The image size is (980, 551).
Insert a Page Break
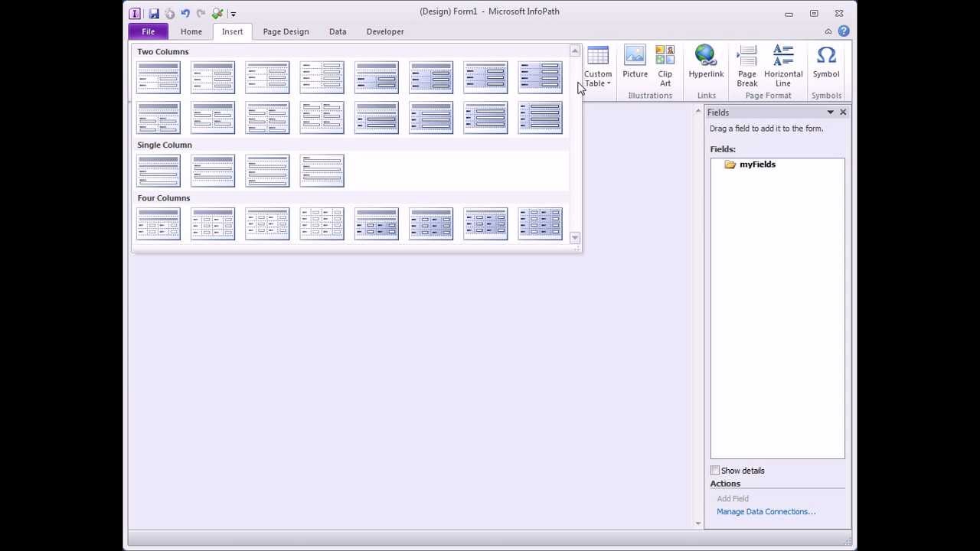(x=747, y=66)
